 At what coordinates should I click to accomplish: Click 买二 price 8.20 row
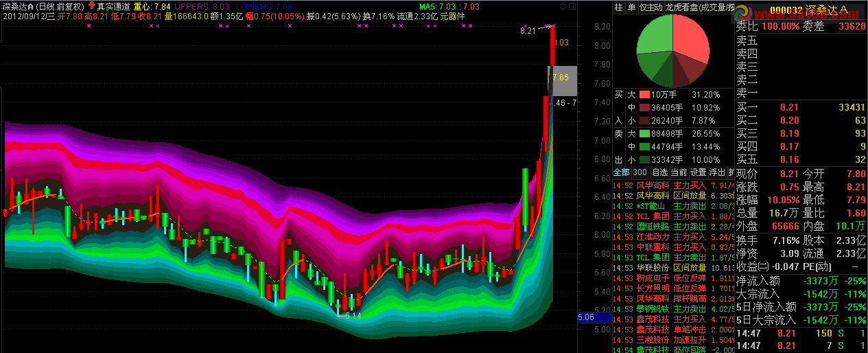tap(801, 120)
